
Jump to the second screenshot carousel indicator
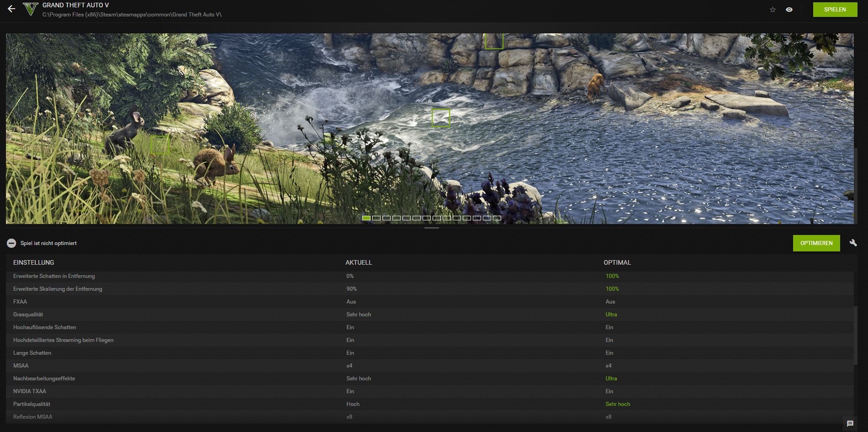point(376,218)
